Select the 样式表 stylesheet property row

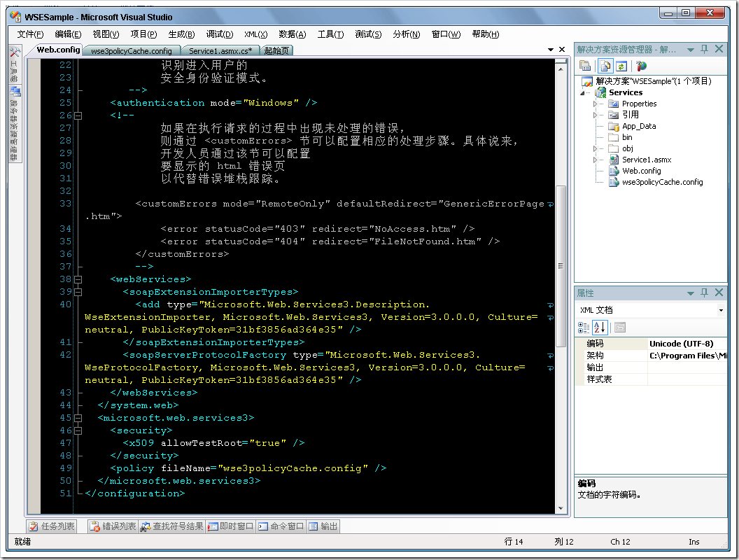pyautogui.click(x=651, y=379)
